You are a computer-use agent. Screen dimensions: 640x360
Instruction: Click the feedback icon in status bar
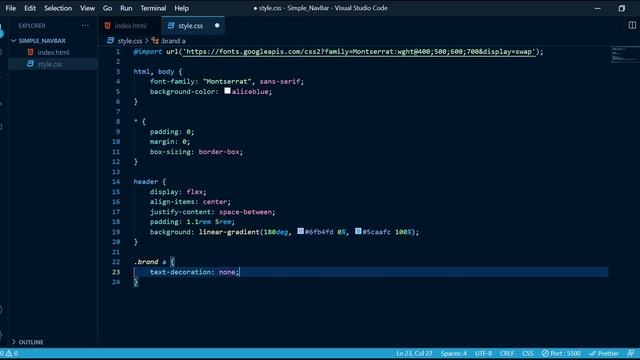(x=631, y=353)
